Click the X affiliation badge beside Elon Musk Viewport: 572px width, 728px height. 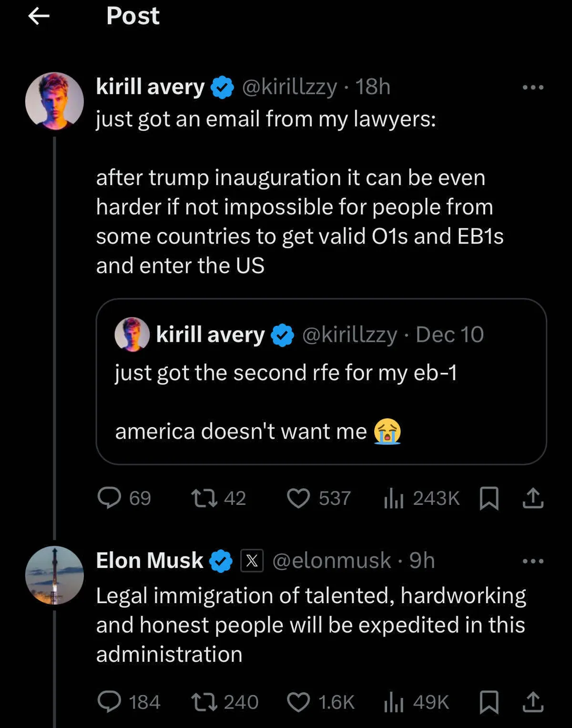pos(252,561)
